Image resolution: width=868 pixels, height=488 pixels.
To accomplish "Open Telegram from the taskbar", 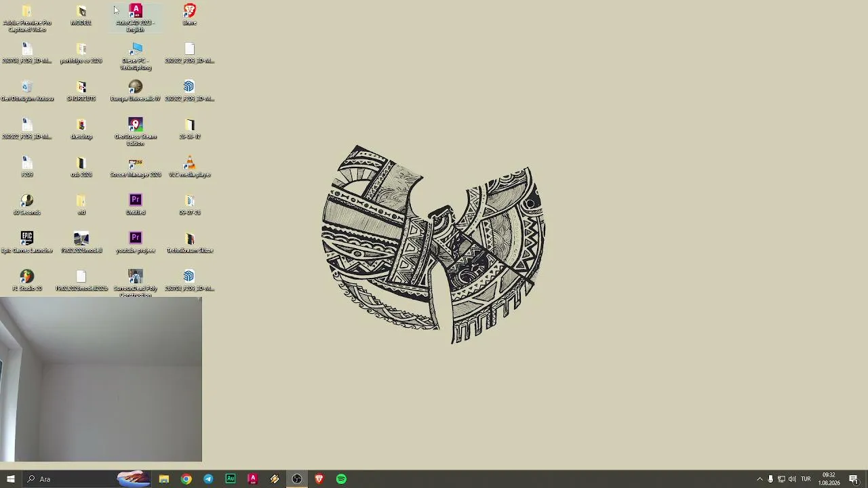I will click(x=208, y=479).
